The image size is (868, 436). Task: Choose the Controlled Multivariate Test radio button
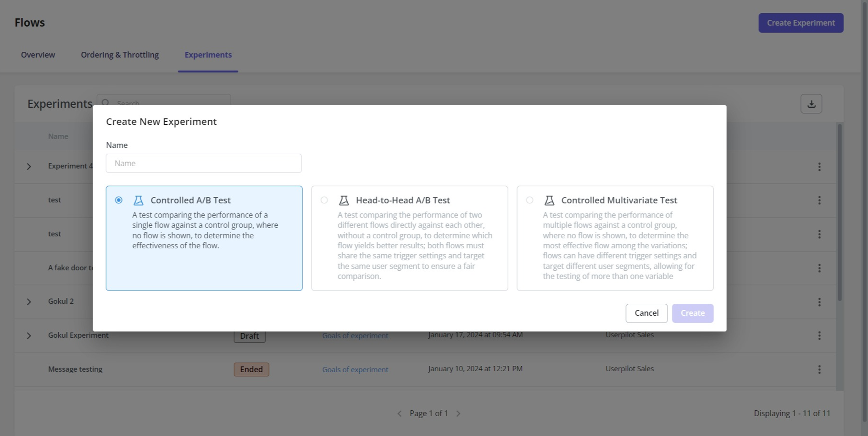pos(529,200)
